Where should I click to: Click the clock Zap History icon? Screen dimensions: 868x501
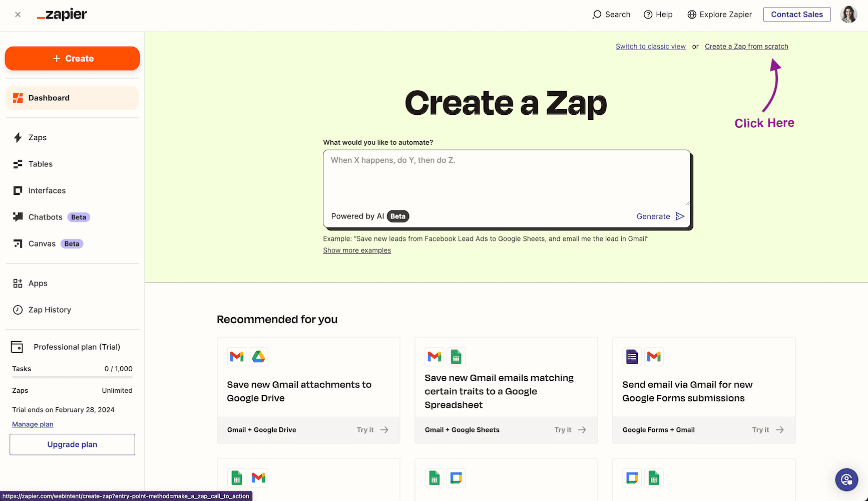18,310
